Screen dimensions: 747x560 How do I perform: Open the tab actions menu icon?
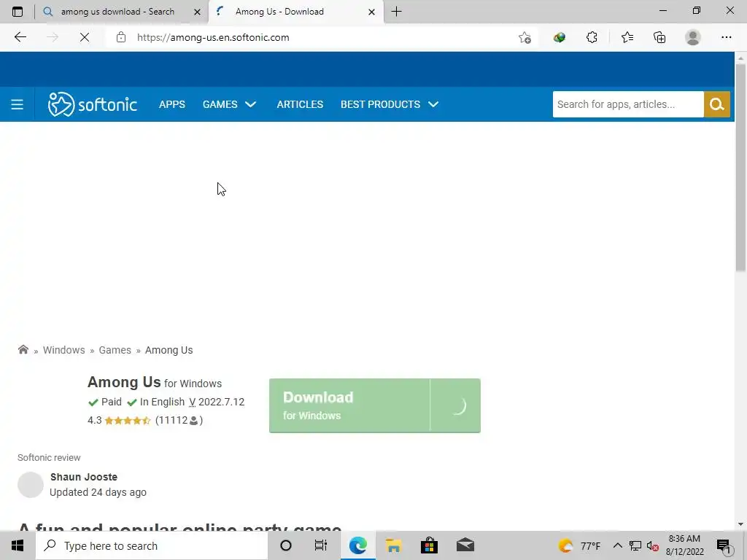click(18, 12)
